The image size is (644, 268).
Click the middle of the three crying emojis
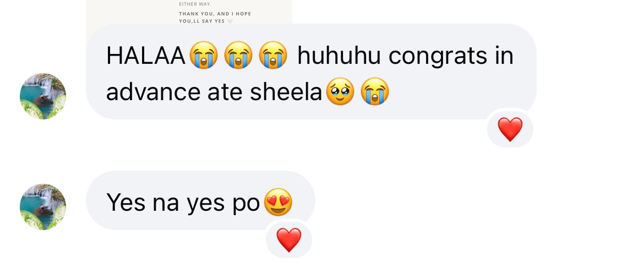click(x=238, y=55)
